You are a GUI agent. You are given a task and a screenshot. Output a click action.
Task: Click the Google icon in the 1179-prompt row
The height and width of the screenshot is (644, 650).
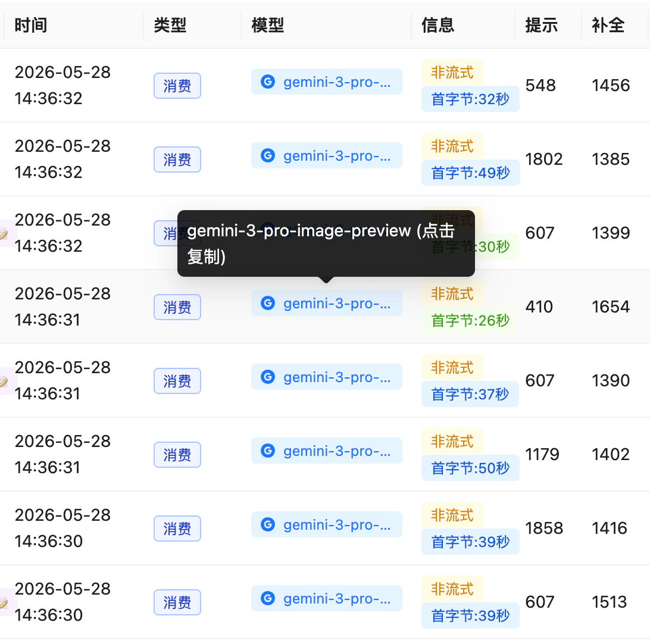click(x=268, y=451)
